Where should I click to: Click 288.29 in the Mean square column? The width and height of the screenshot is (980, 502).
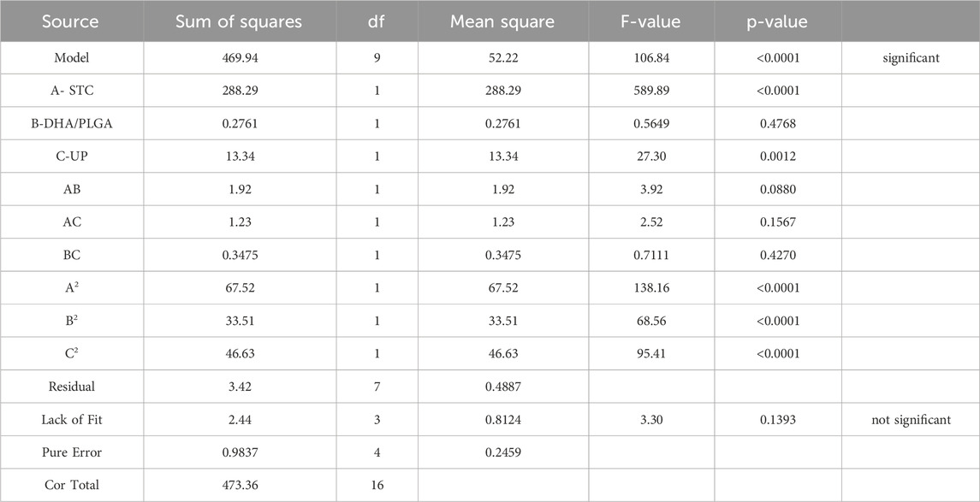pos(503,91)
